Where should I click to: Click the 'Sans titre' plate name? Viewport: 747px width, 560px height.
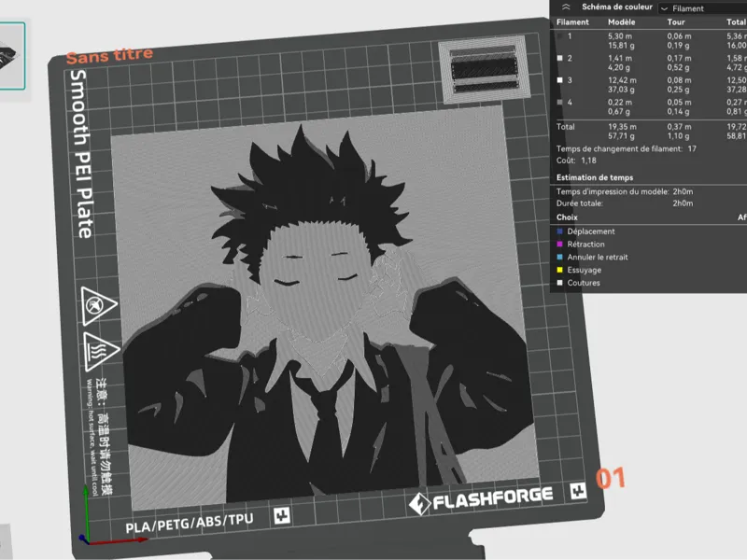(109, 56)
